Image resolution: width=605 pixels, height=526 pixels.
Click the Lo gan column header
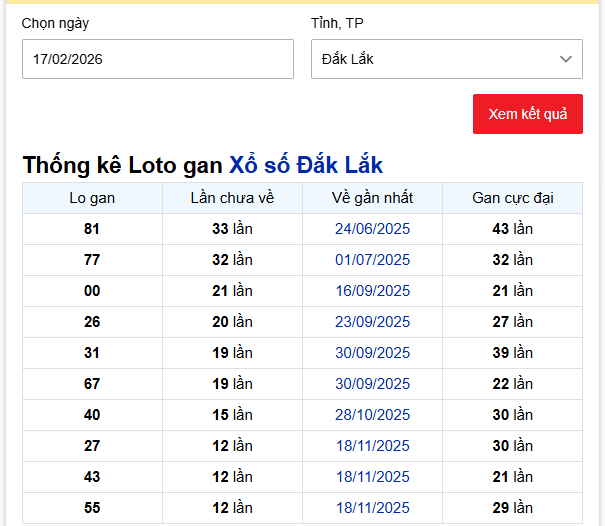(x=92, y=198)
